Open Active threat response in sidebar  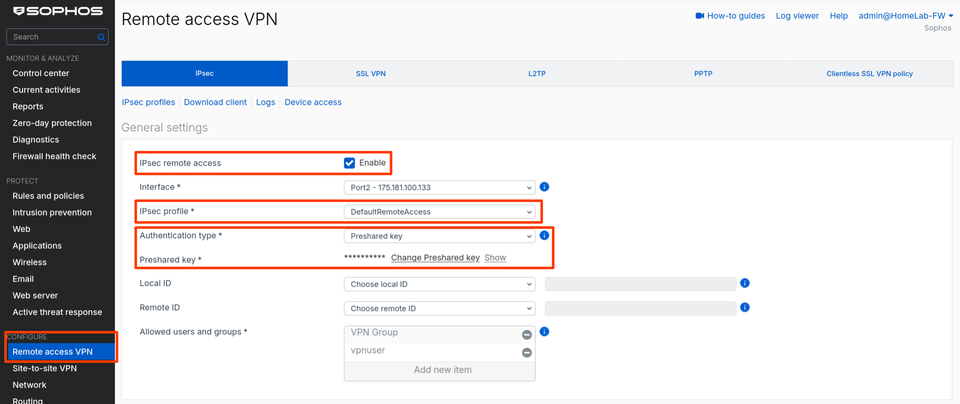pyautogui.click(x=58, y=312)
